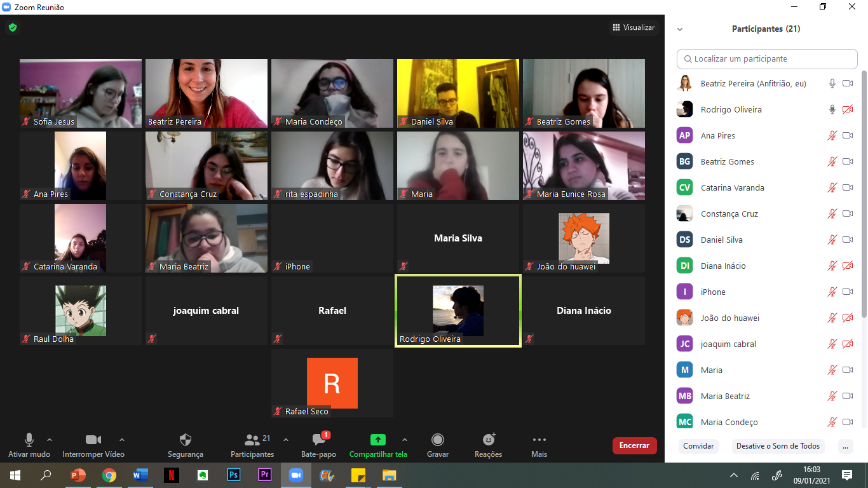Viewport: 868px width, 488px height.
Task: Open the Reações emoji icon
Action: pos(488,440)
